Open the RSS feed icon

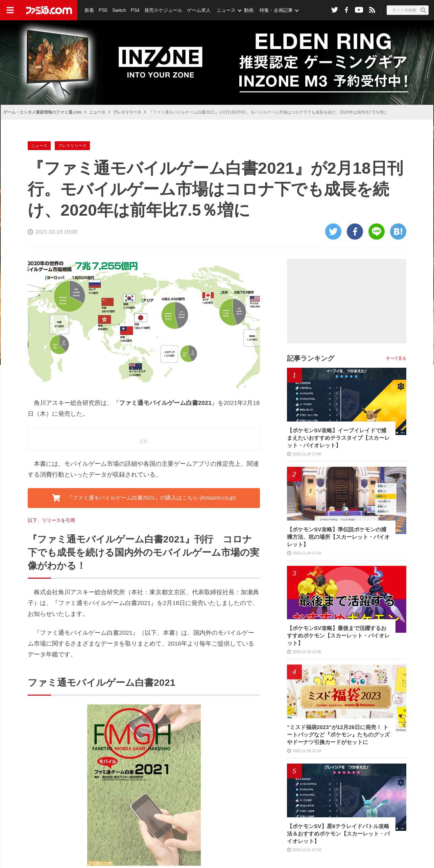tap(372, 10)
